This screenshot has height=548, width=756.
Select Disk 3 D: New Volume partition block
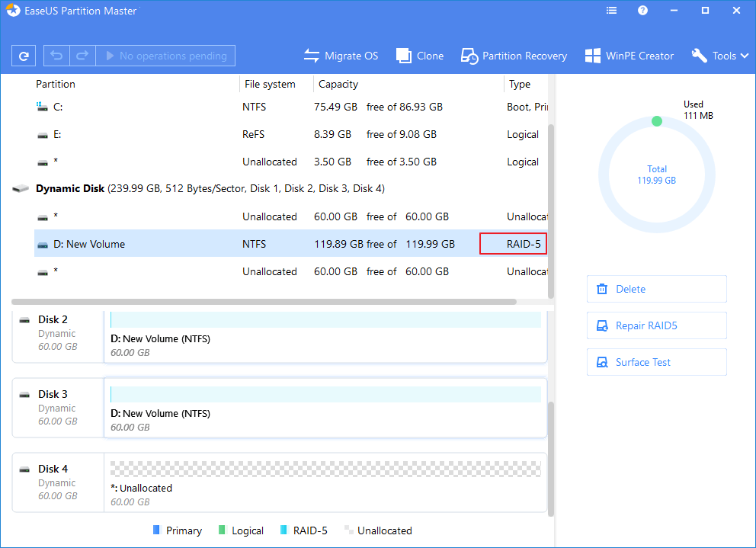[x=326, y=408]
